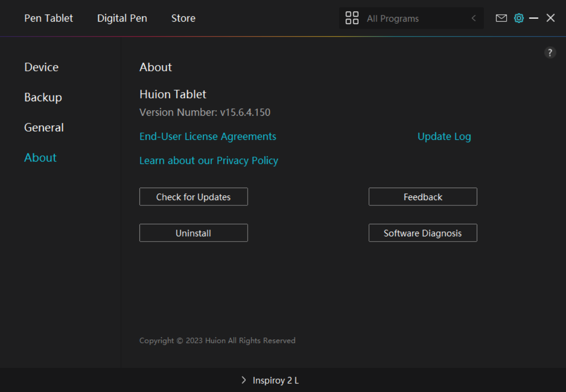Click the settings gear icon
Viewport: 566px width, 392px height.
click(x=519, y=18)
